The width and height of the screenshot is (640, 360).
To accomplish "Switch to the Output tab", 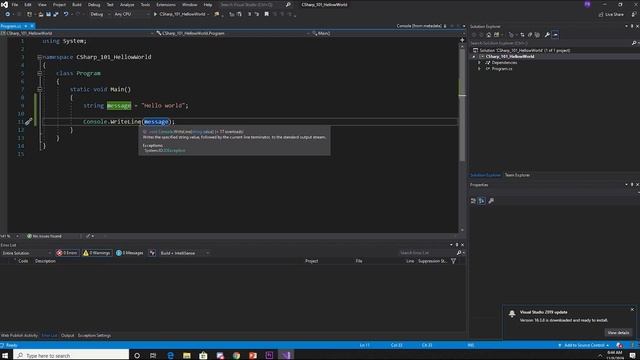I will (x=67, y=336).
